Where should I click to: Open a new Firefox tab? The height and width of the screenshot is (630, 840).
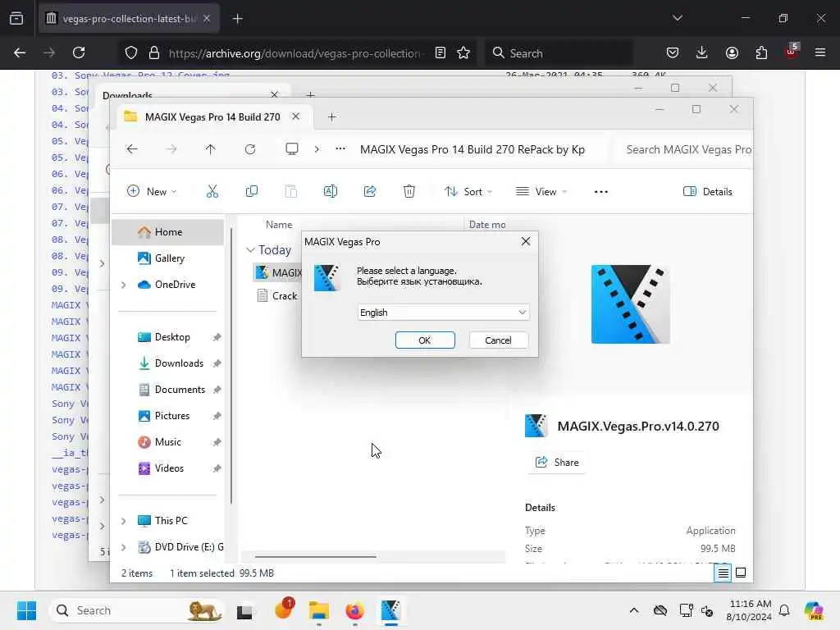coord(238,19)
